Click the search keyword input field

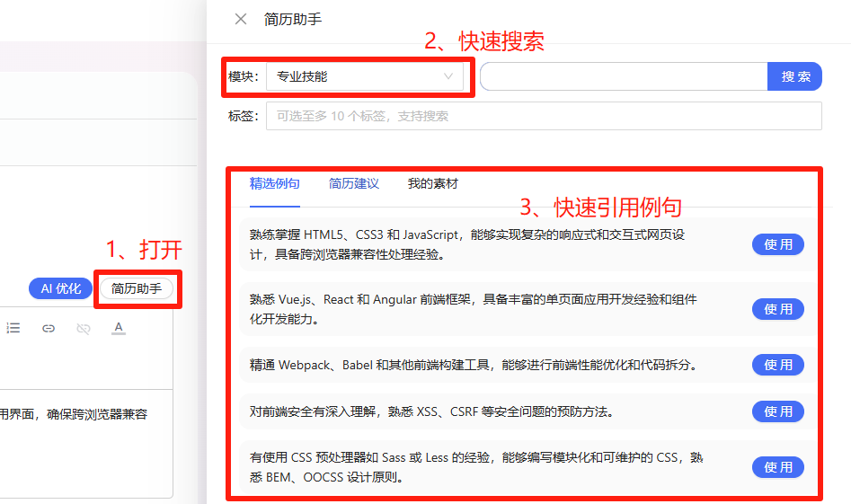(624, 76)
